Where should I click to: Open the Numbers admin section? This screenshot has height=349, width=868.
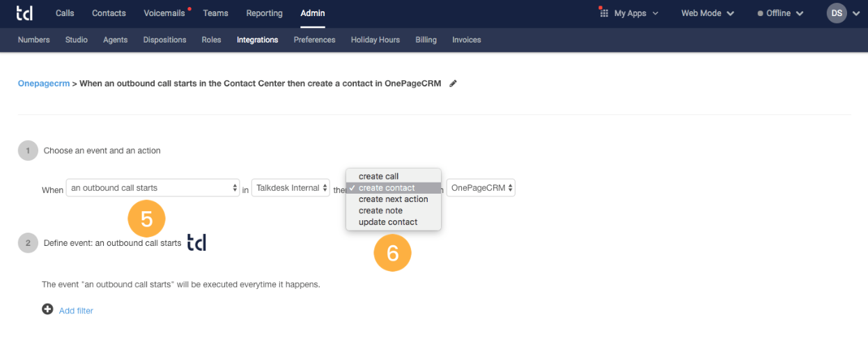[34, 40]
